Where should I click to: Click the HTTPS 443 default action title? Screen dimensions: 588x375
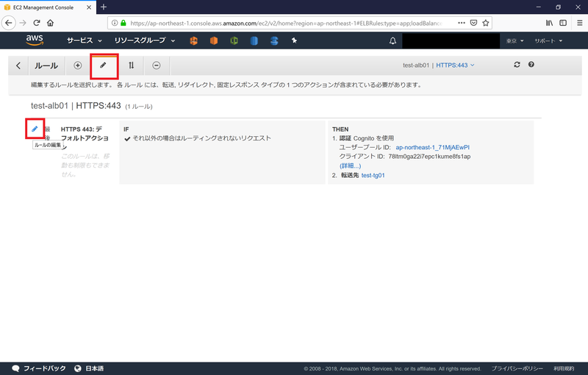click(85, 138)
